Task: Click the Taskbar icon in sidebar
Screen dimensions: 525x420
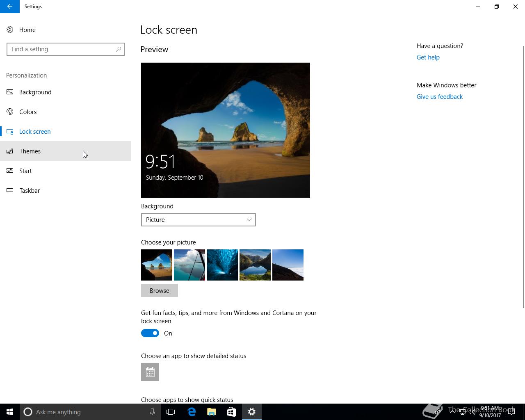Action: pos(10,190)
